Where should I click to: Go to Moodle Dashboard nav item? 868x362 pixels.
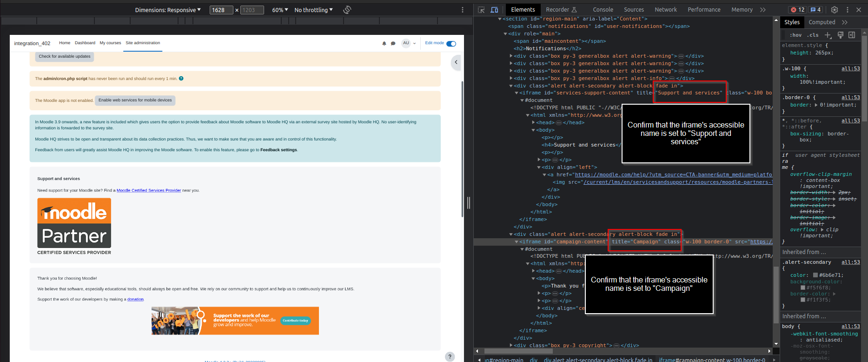pyautogui.click(x=85, y=43)
